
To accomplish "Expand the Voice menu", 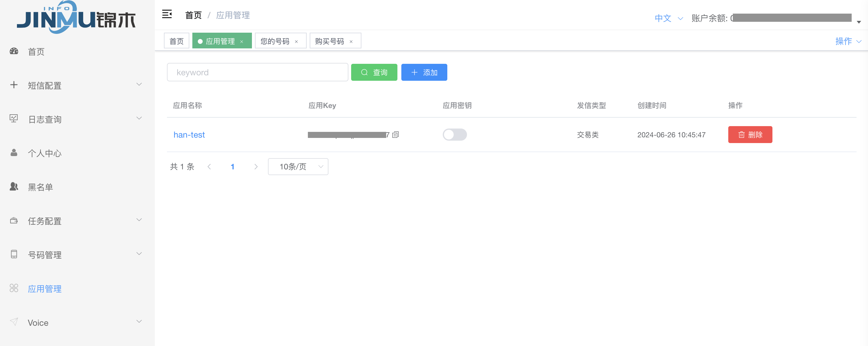I will 139,321.
